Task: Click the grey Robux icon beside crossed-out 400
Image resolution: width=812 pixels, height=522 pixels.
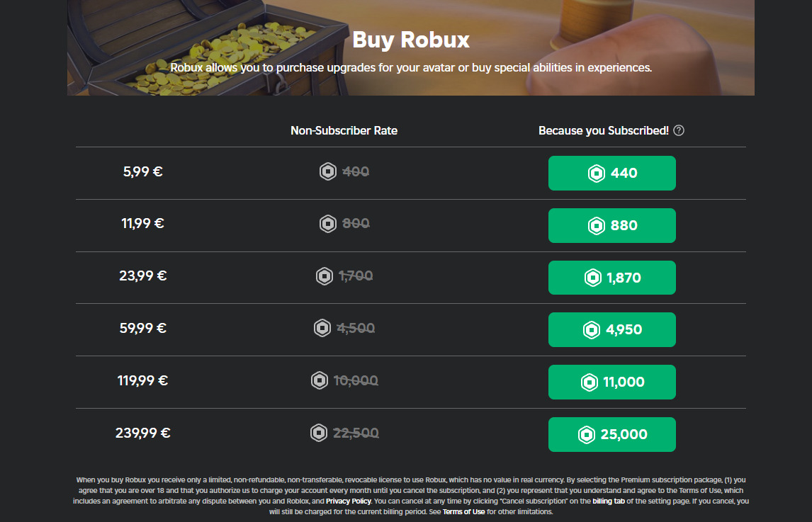Action: click(x=328, y=171)
